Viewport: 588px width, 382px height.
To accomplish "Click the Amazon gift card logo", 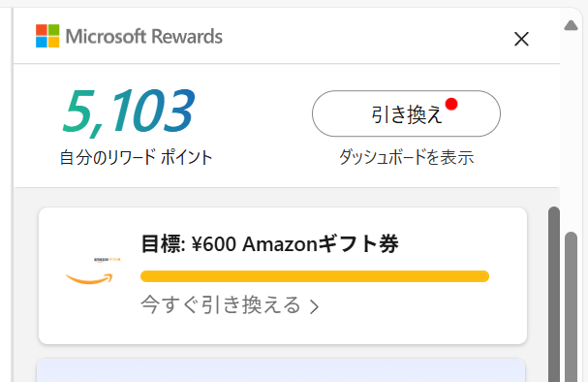I will point(91,271).
